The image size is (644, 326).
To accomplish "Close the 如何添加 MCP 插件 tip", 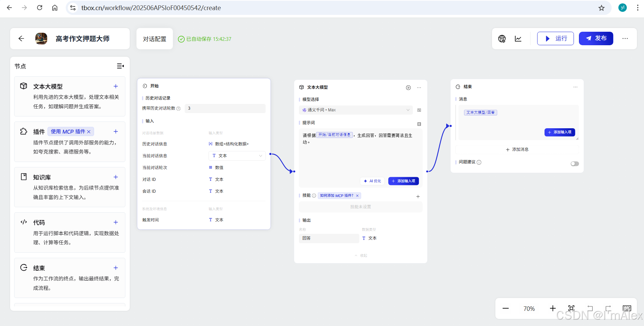I will coord(357,196).
